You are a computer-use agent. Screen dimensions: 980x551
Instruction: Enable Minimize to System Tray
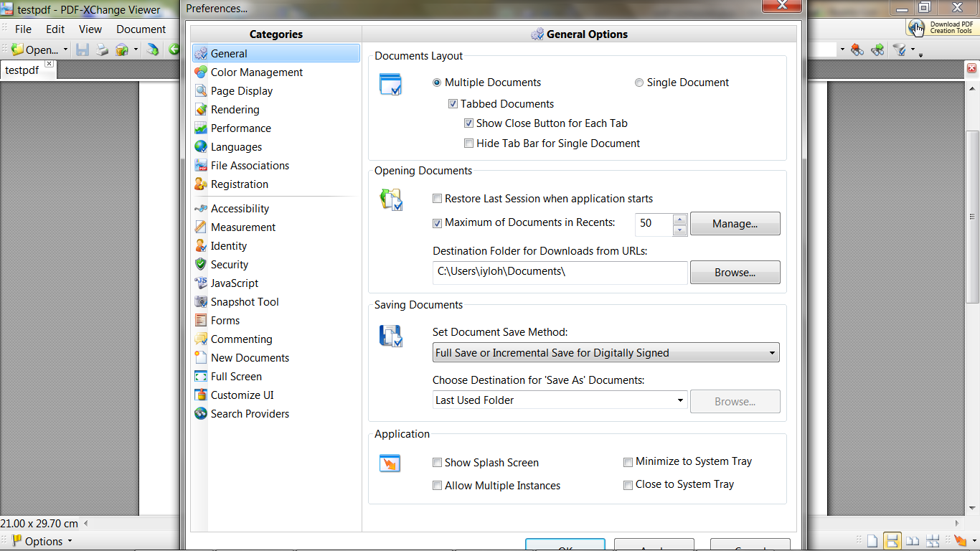tap(628, 462)
